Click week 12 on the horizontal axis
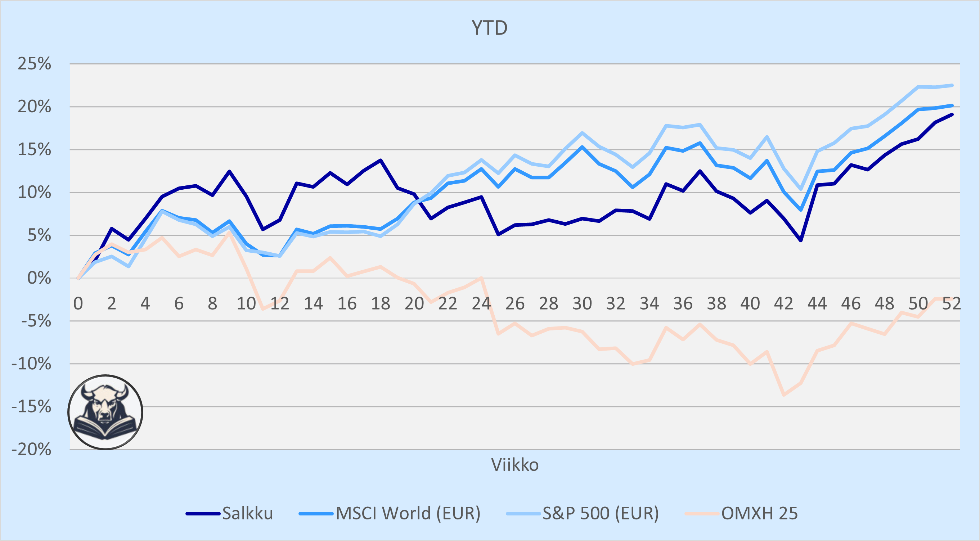 (280, 303)
